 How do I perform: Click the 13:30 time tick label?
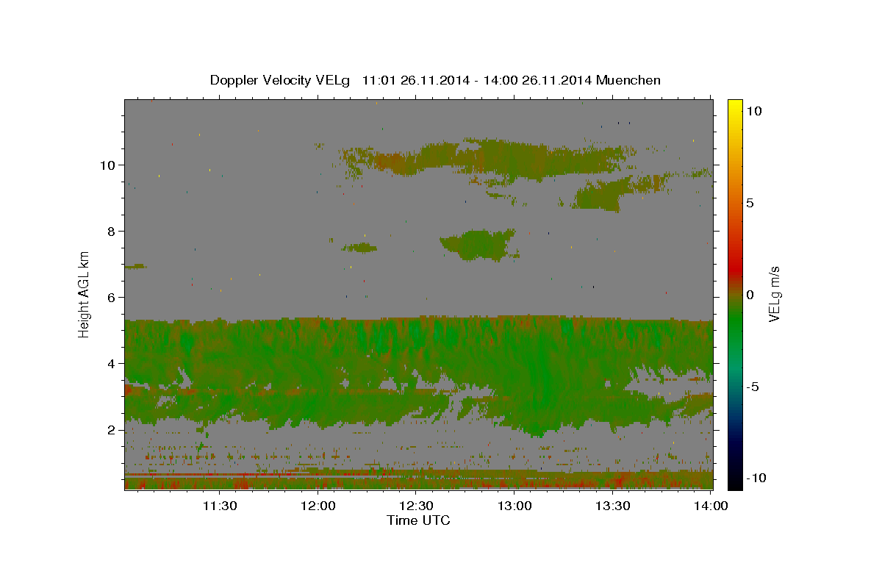click(x=613, y=506)
